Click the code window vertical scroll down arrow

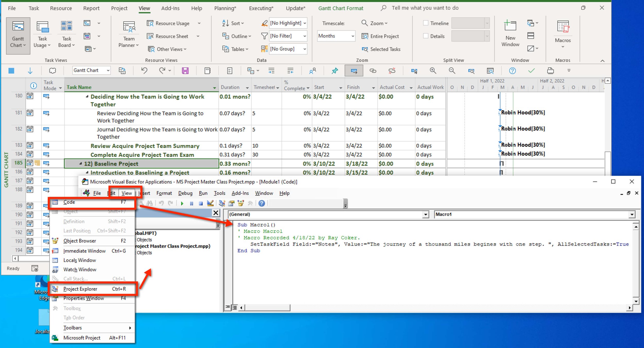[x=636, y=301]
